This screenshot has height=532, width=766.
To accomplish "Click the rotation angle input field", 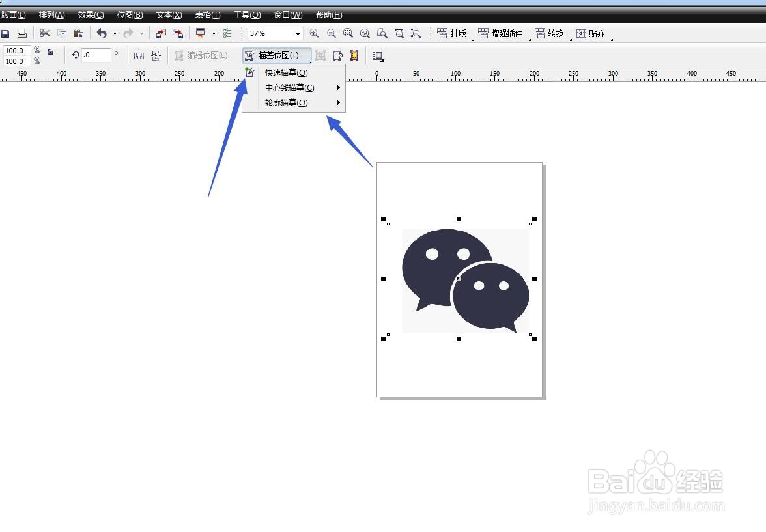I will click(x=96, y=55).
